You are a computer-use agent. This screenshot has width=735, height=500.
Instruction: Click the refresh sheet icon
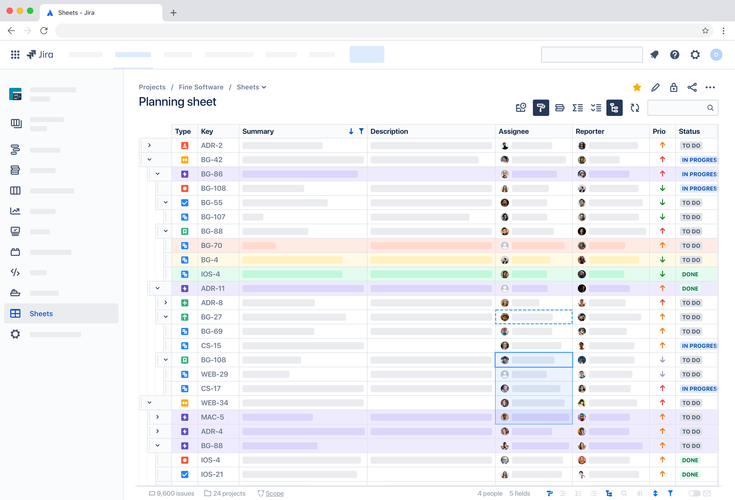click(x=635, y=108)
